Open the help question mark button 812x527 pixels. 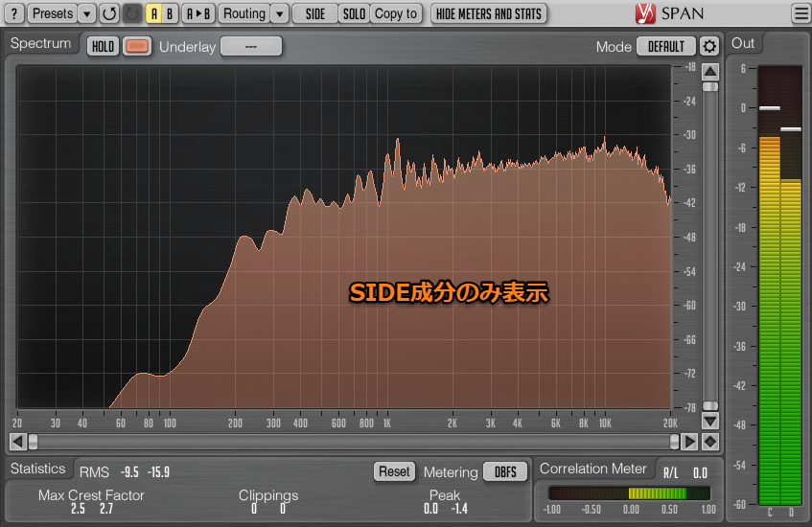[14, 13]
